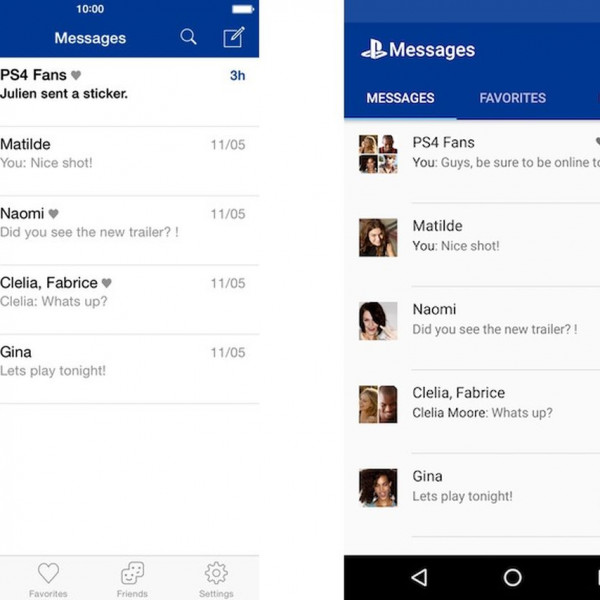
Task: Open Favorites heart icon in bottom bar
Action: (x=48, y=574)
